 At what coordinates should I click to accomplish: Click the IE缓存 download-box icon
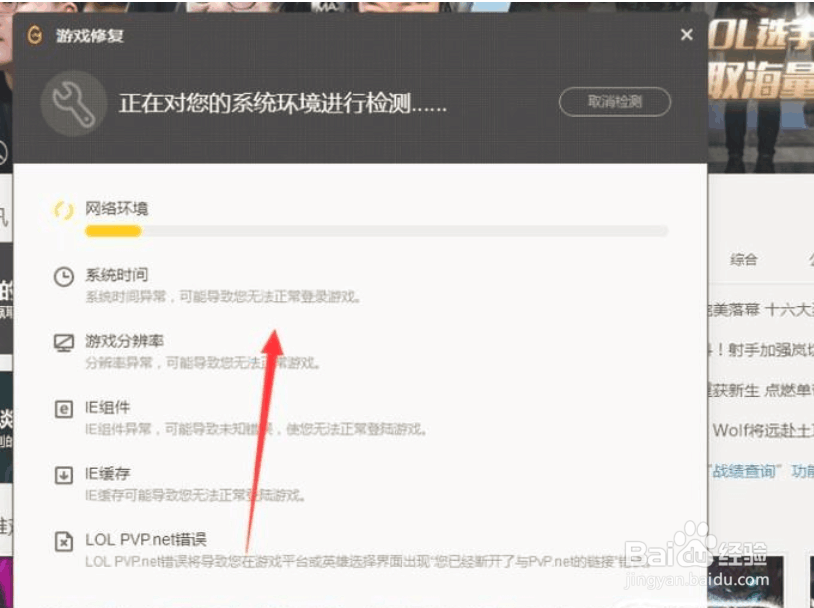click(64, 475)
